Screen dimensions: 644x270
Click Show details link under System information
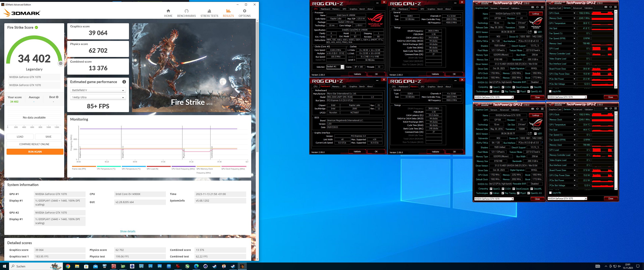point(127,231)
